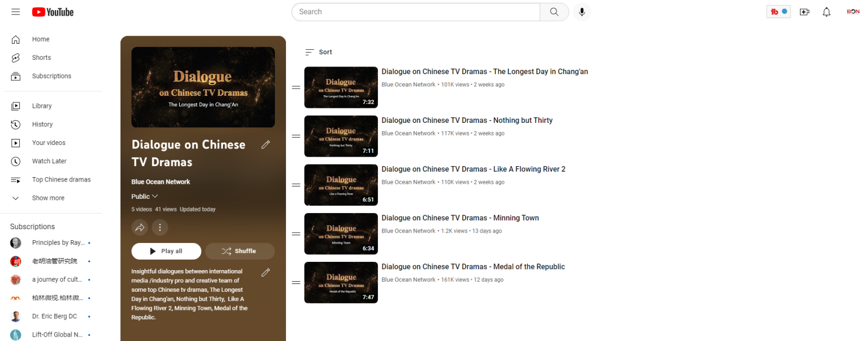Image resolution: width=868 pixels, height=341 pixels.
Task: Open Blue Ocean Network channel on Medal of the Republic row
Action: click(x=408, y=280)
